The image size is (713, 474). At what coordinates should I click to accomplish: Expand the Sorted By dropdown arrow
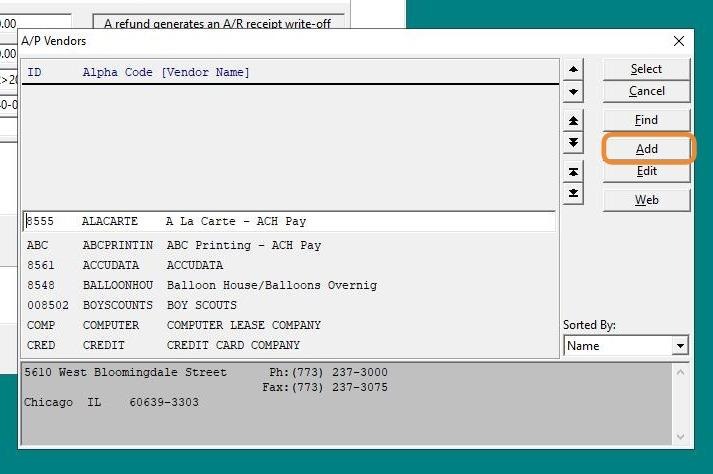click(x=680, y=346)
